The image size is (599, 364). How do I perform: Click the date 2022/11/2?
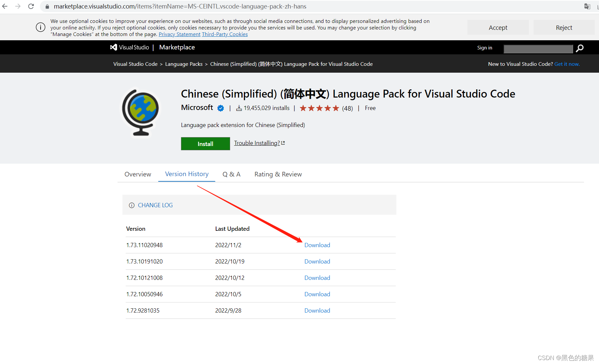(228, 245)
